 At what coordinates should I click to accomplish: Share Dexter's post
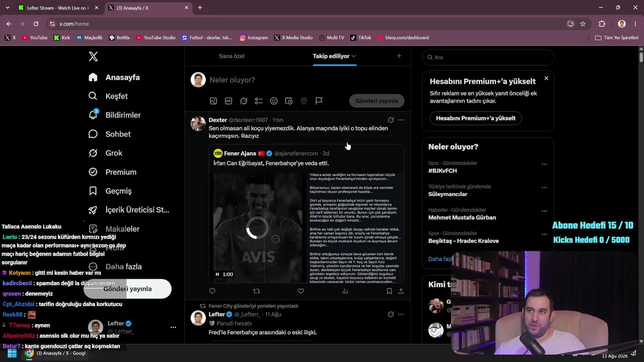click(401, 291)
